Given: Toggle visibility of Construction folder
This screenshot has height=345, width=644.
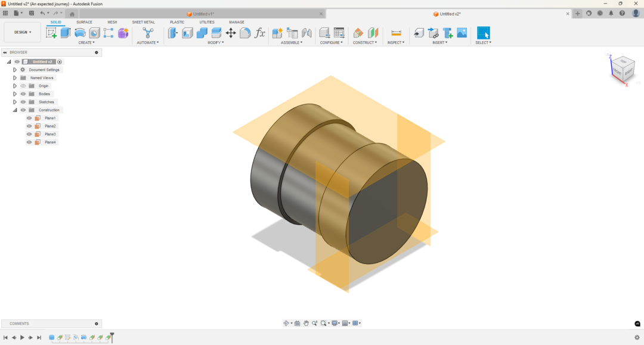Looking at the screenshot, I should tap(23, 110).
